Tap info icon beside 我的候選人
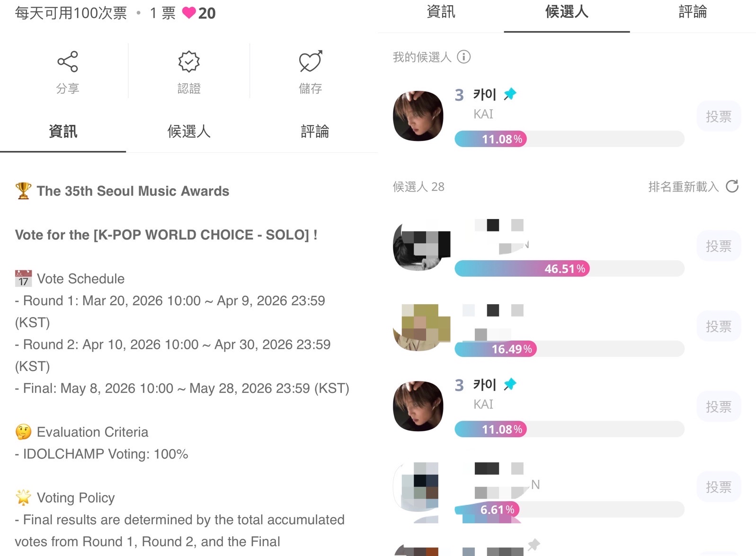The width and height of the screenshot is (756, 556). [464, 57]
